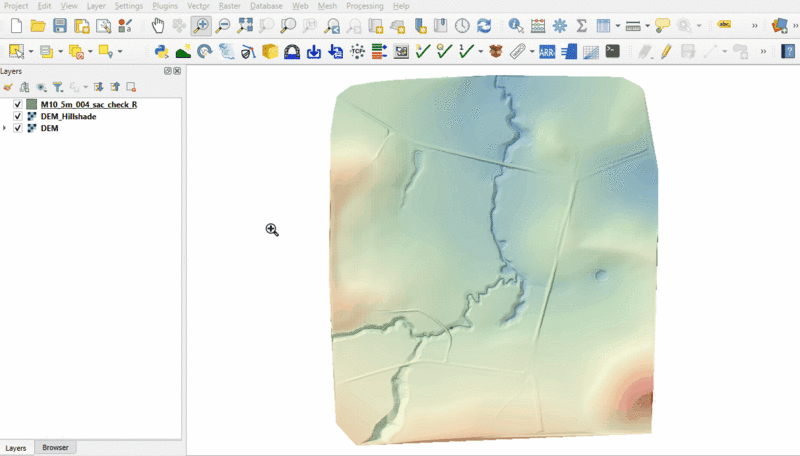The height and width of the screenshot is (456, 800).
Task: Close the Layers panel
Action: (177, 71)
